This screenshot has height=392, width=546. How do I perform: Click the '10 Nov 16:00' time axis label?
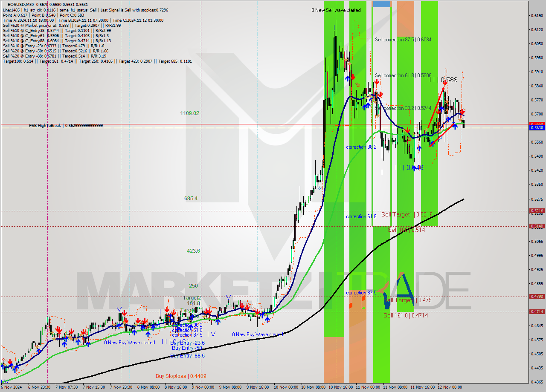tap(340, 387)
